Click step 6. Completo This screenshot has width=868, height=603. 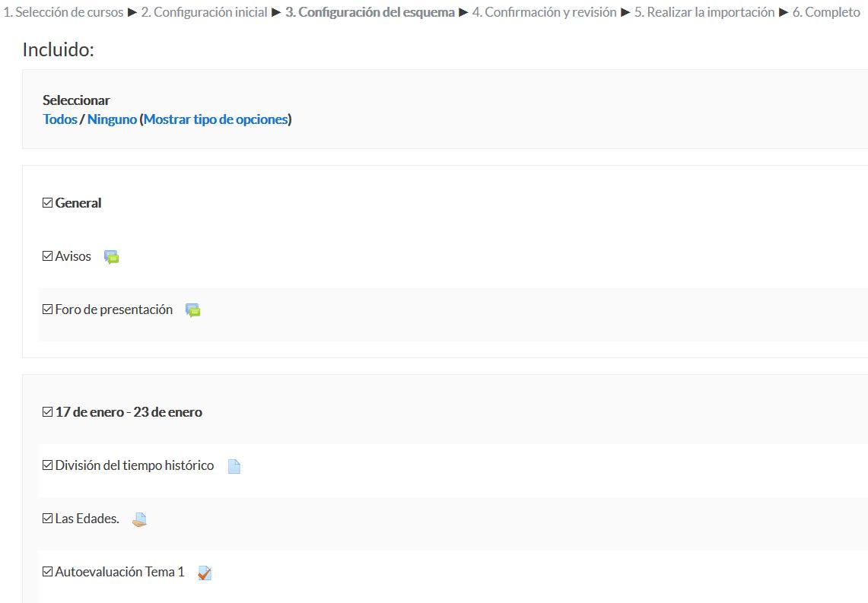[826, 12]
